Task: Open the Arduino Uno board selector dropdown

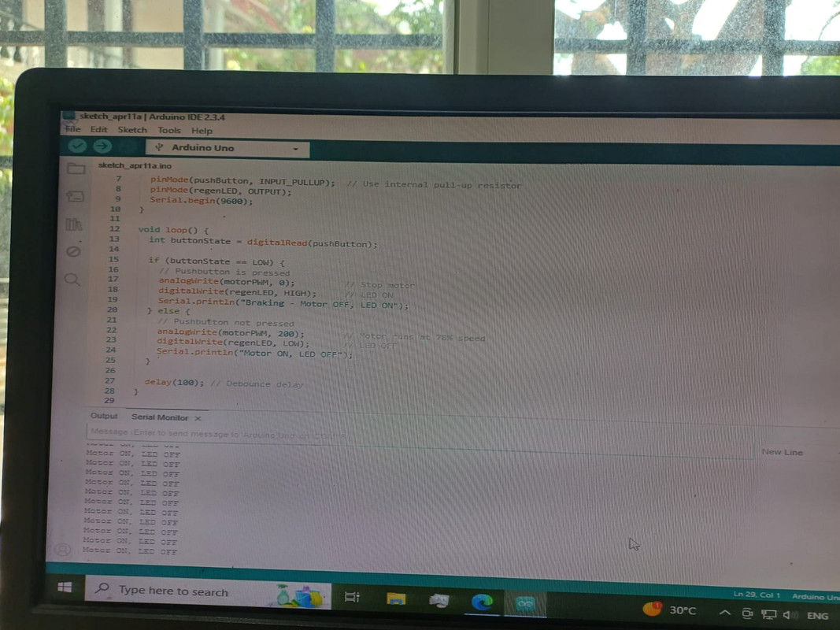Action: tap(228, 148)
